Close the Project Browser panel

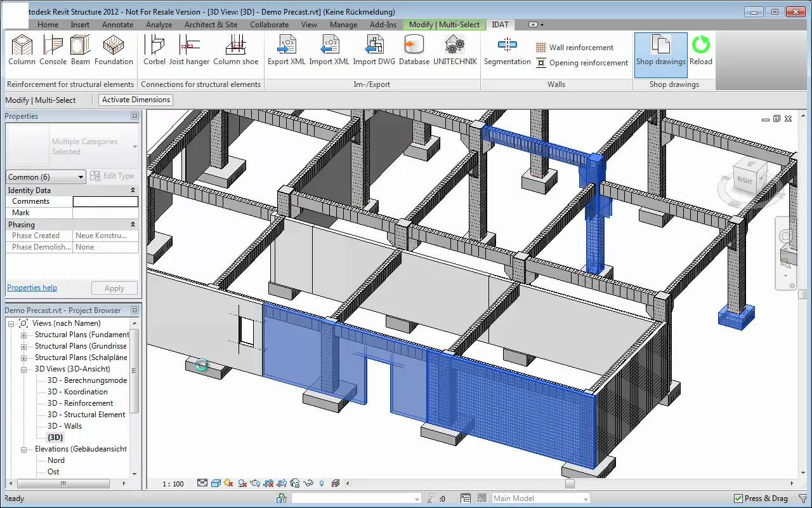point(134,311)
